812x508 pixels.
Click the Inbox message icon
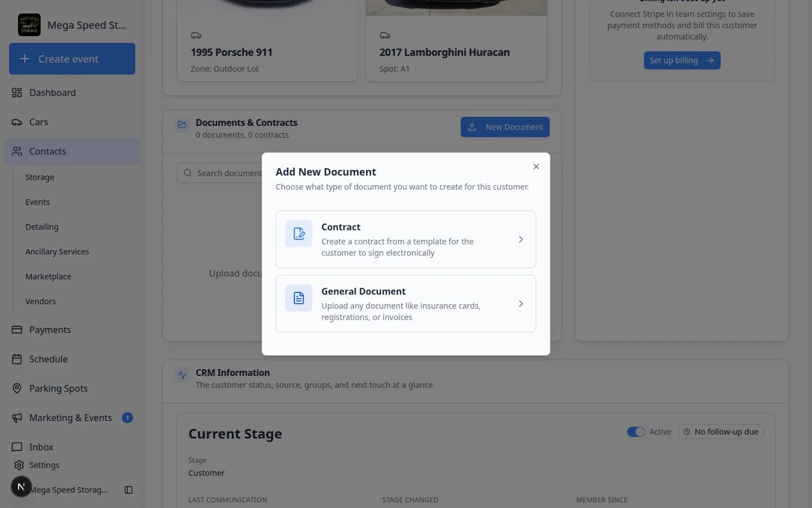click(x=17, y=447)
